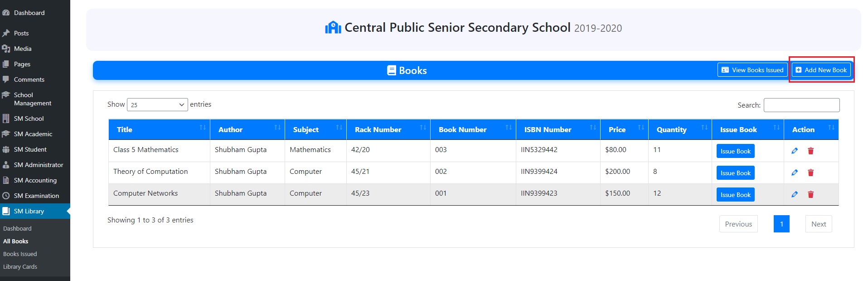The height and width of the screenshot is (281, 868).
Task: Click the SM Examination clock icon
Action: (6, 196)
